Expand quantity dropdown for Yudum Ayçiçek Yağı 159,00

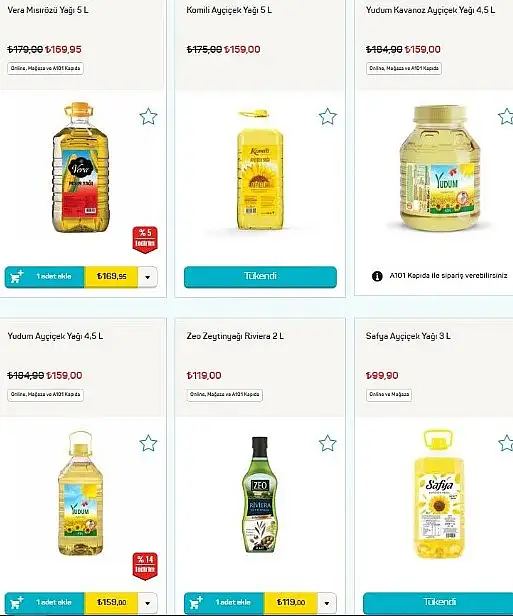(148, 603)
